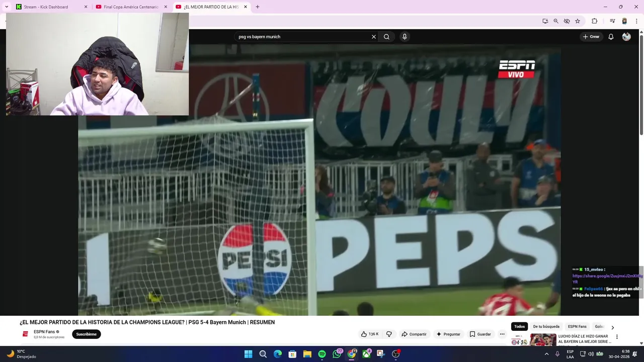Click the Preguntar button
Screen dimensions: 644x362
(x=448, y=334)
